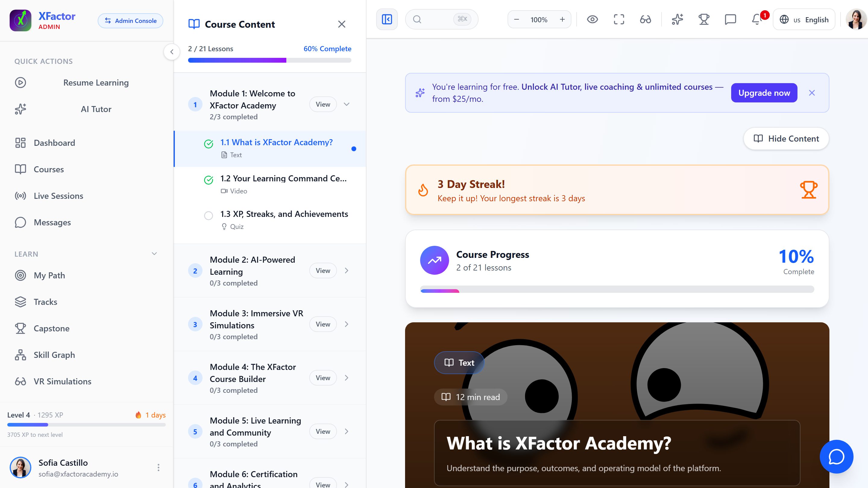Viewport: 868px width, 488px height.
Task: Increase zoom with plus button
Action: point(562,20)
